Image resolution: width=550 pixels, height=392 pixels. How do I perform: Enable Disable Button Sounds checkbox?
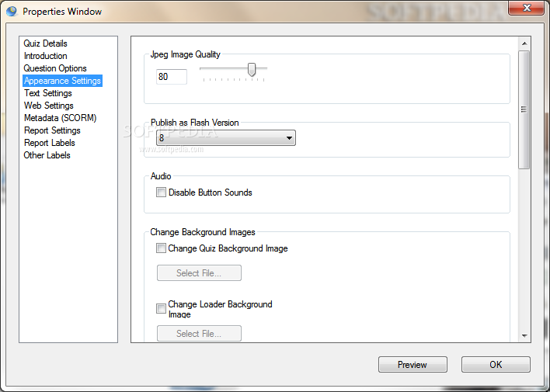coord(161,193)
